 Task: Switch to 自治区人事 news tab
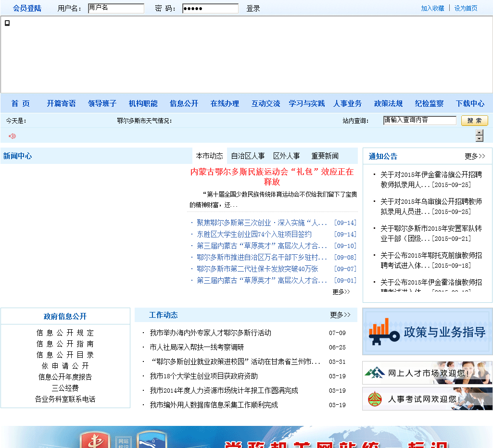tap(248, 156)
